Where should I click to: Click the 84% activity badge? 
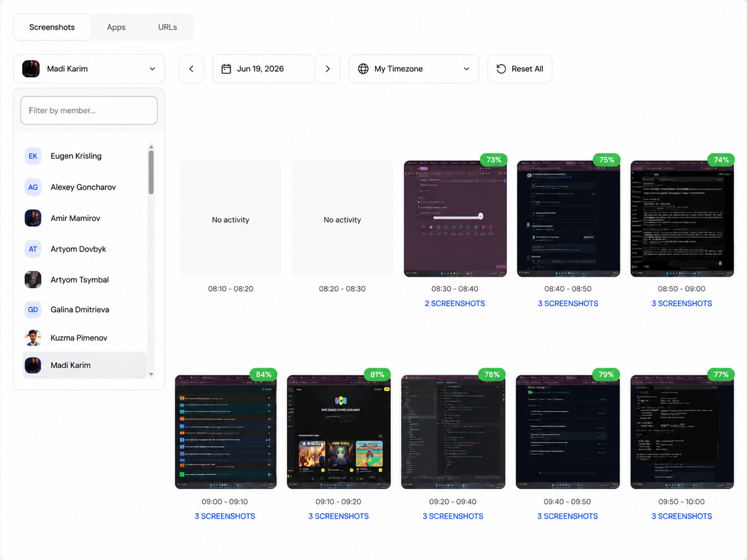pos(264,374)
